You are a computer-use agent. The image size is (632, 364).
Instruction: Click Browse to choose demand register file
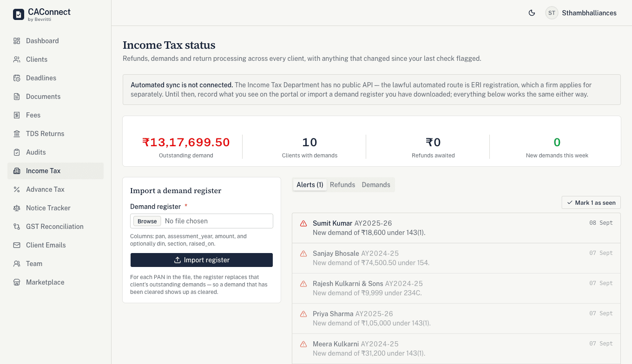147,221
